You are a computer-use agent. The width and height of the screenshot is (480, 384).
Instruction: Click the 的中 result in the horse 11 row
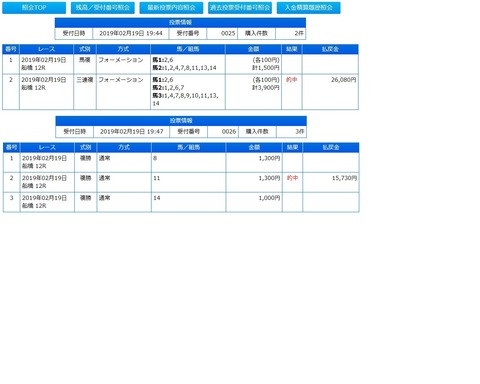(292, 178)
